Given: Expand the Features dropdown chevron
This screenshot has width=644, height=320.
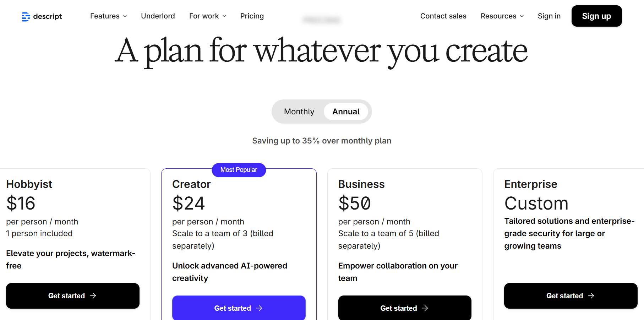Looking at the screenshot, I should [125, 16].
